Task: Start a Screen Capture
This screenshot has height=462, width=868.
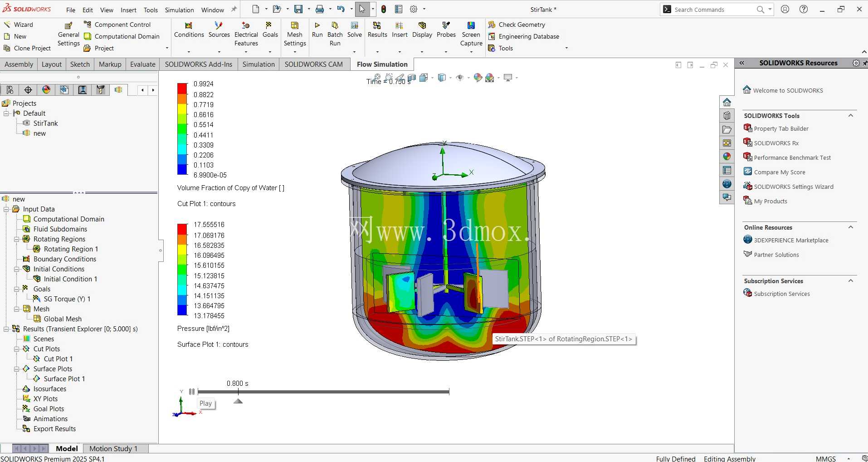Action: tap(471, 34)
